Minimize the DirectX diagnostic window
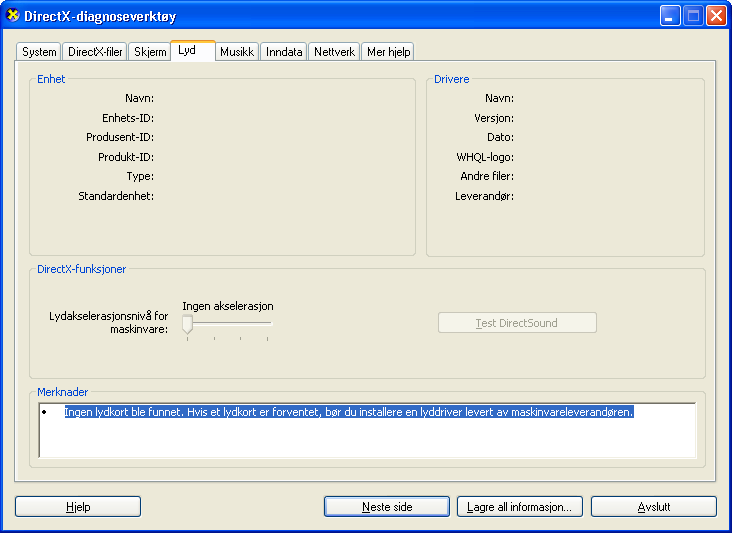The width and height of the screenshot is (732, 533). [670, 16]
